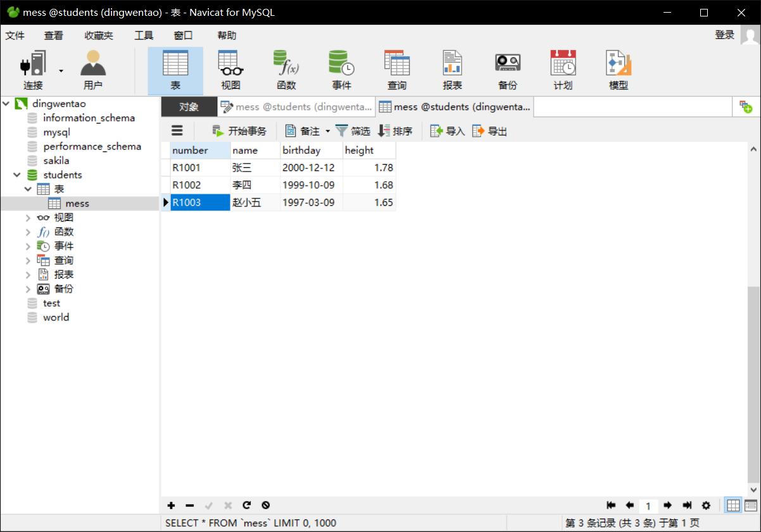Click the birthday column header
The width and height of the screenshot is (761, 532).
(311, 150)
